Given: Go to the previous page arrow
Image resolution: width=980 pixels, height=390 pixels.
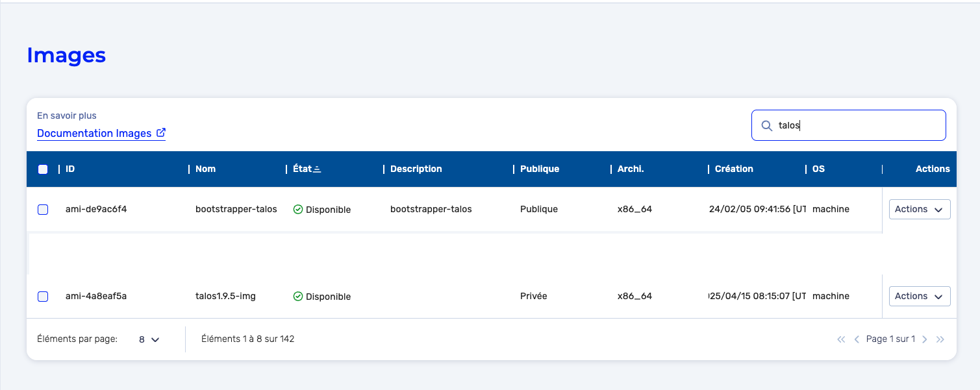Looking at the screenshot, I should [857, 339].
